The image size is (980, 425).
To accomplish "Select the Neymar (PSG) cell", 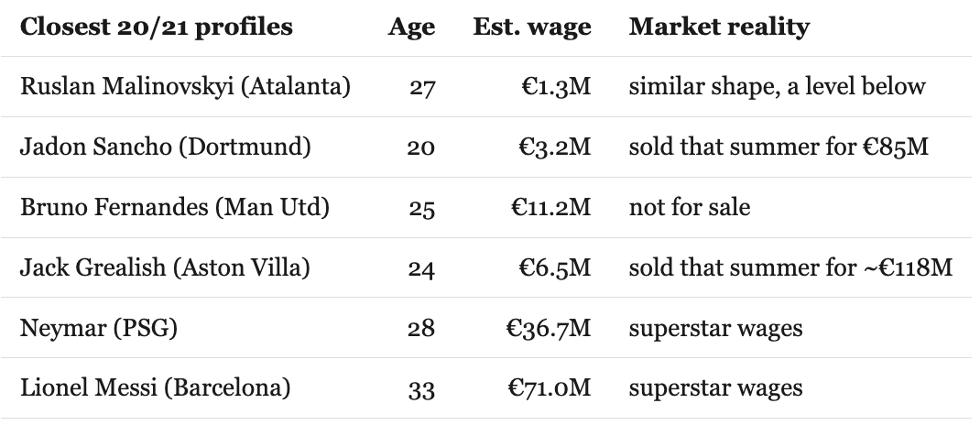I will 99,328.
